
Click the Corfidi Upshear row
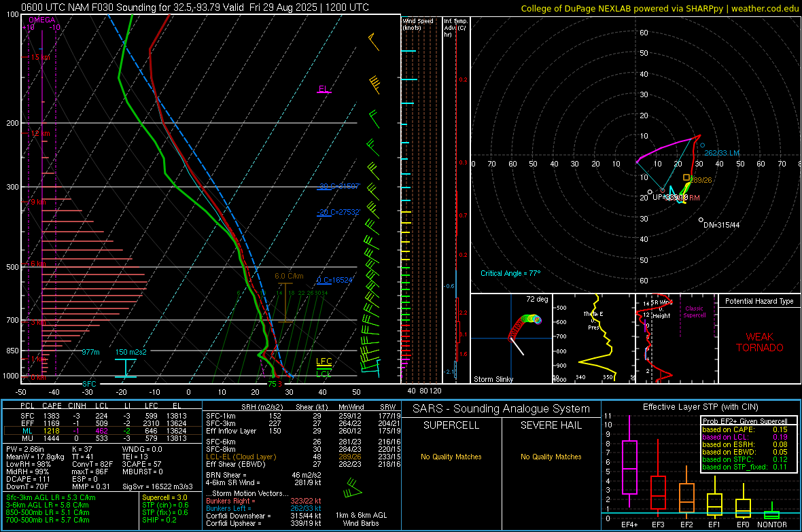[264, 523]
